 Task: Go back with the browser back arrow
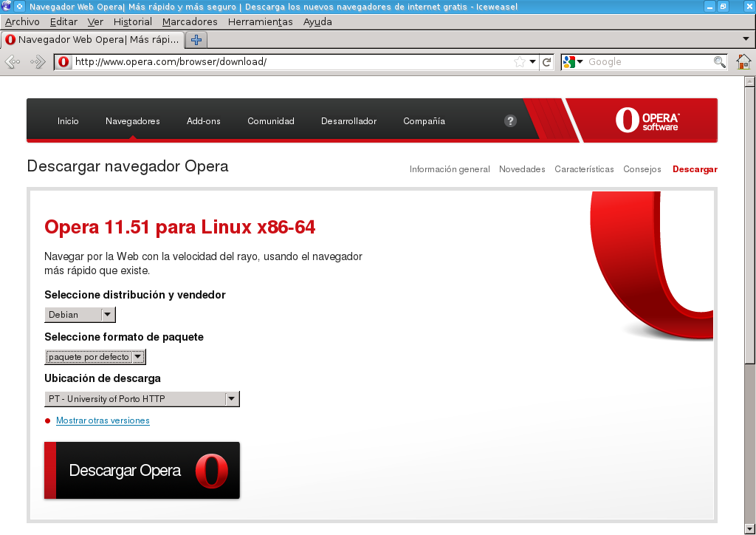click(13, 62)
